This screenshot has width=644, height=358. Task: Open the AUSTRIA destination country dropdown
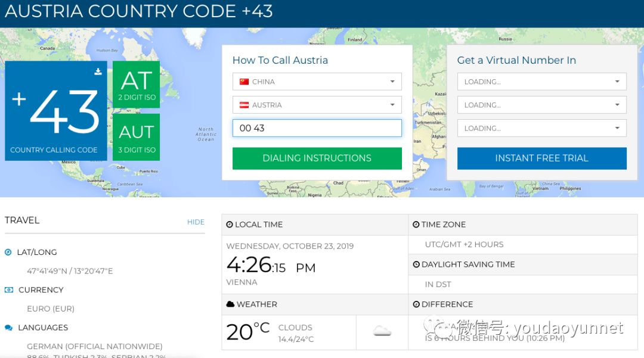317,105
